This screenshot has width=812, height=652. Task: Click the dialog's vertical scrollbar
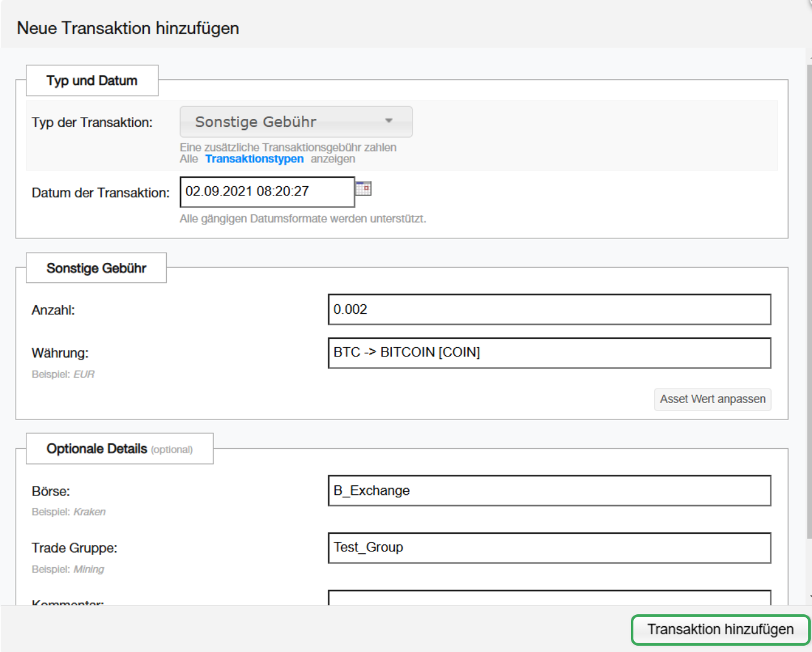pos(809,301)
